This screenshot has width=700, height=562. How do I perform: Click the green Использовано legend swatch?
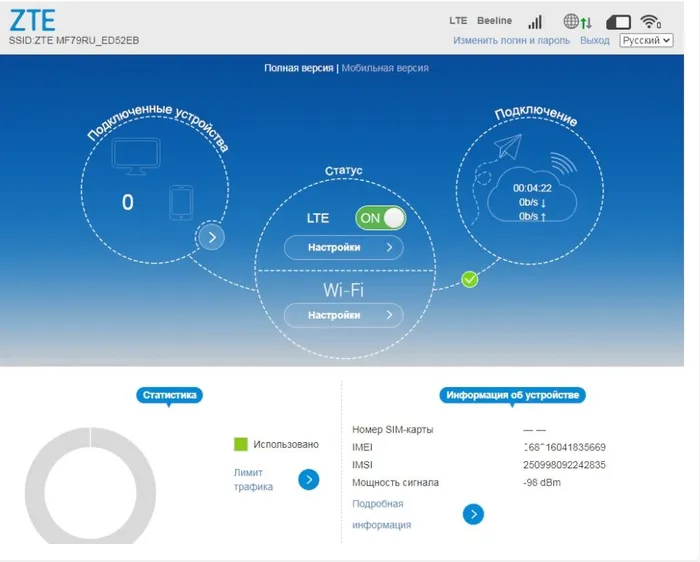[x=240, y=444]
